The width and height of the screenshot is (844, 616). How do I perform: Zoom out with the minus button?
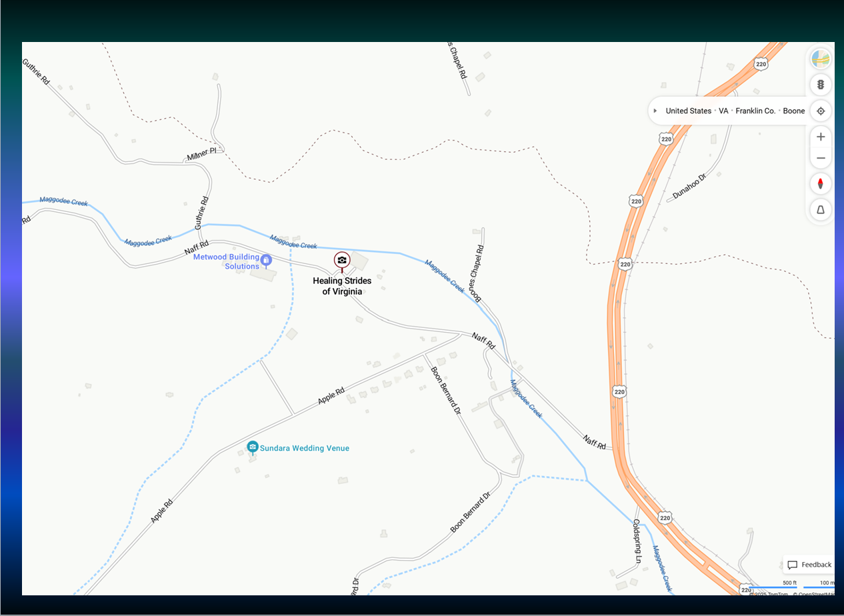tap(821, 158)
